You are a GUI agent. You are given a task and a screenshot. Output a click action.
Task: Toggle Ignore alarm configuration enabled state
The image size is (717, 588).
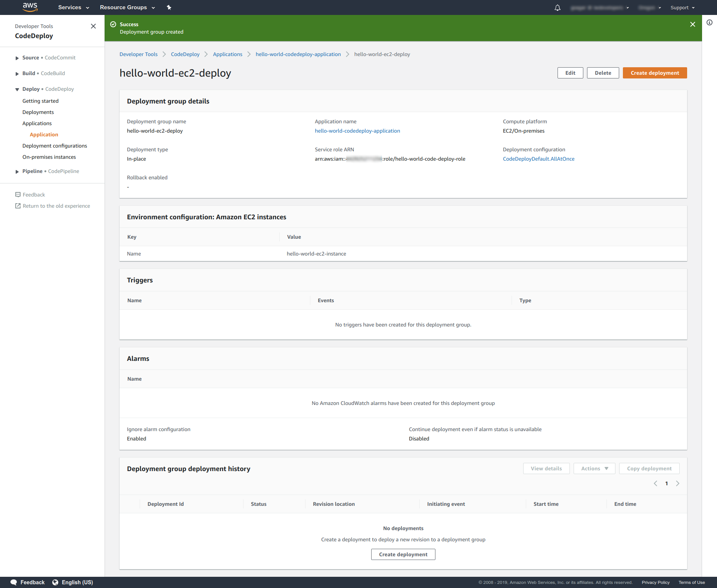pos(136,439)
